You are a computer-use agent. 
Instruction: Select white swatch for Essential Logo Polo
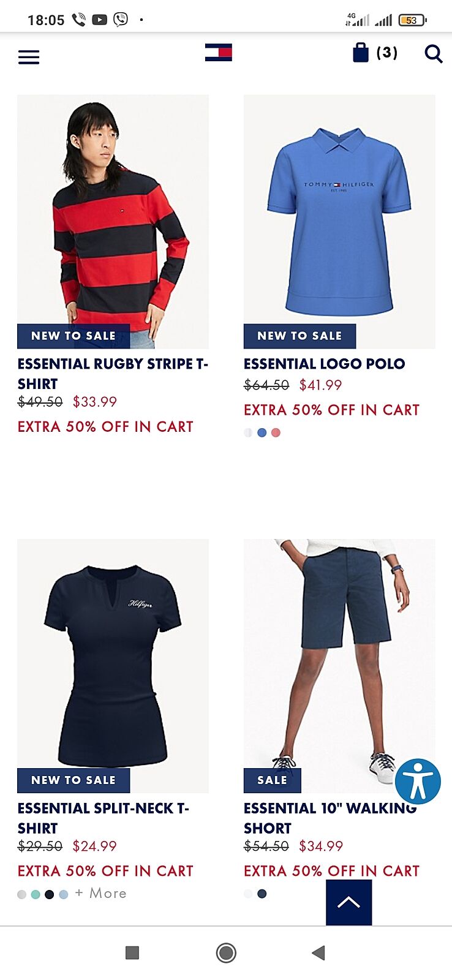[x=248, y=432]
